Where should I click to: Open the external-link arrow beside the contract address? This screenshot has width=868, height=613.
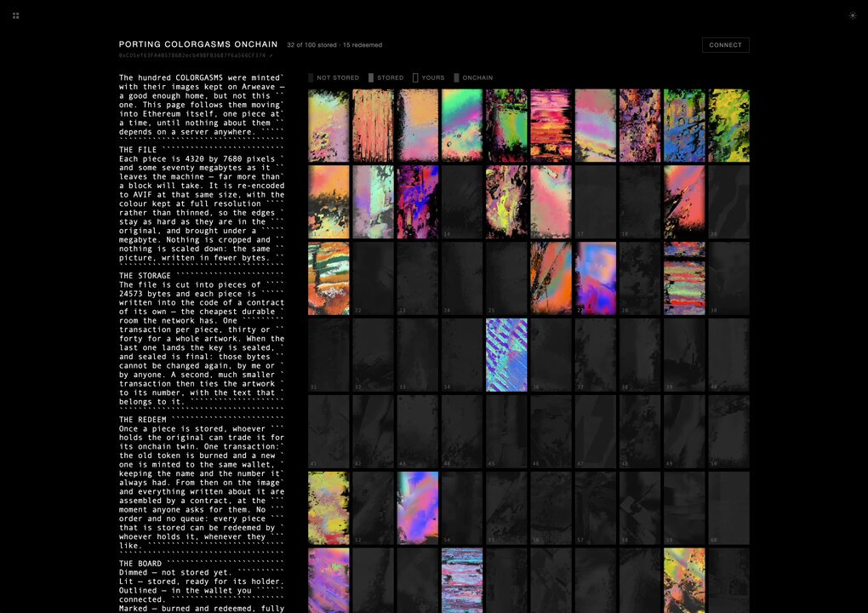[271, 55]
